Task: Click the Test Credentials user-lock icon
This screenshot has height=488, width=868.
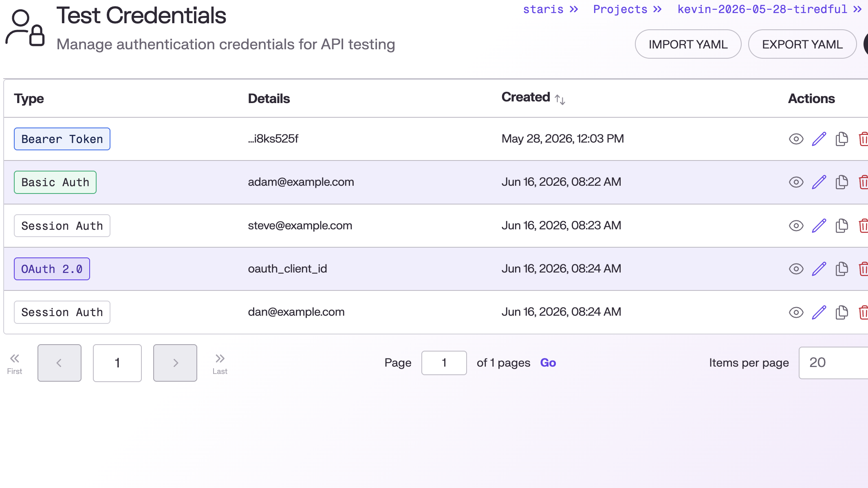Action: coord(25,28)
